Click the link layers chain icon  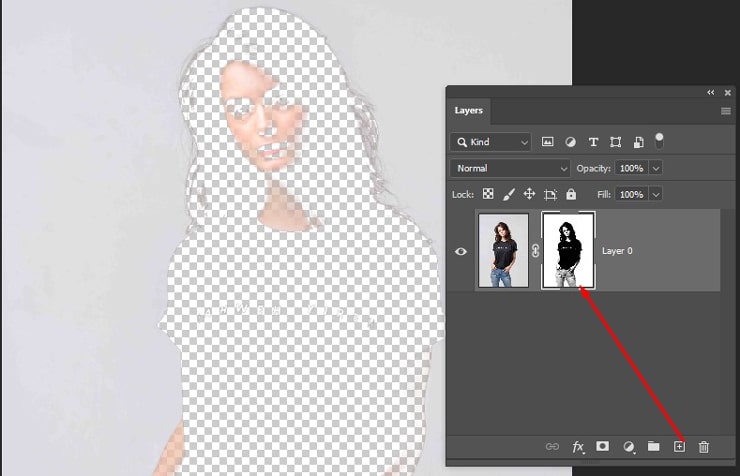552,446
